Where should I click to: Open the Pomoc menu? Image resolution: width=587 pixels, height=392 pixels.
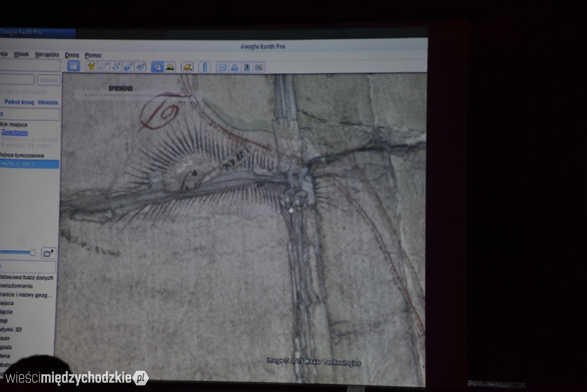[93, 55]
